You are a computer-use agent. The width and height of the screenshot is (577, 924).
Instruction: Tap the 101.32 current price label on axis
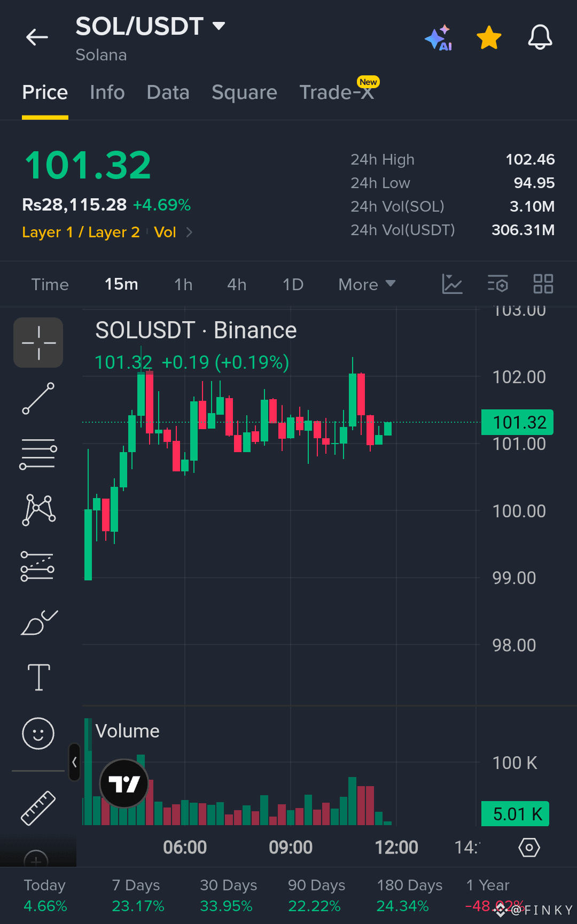pos(517,422)
